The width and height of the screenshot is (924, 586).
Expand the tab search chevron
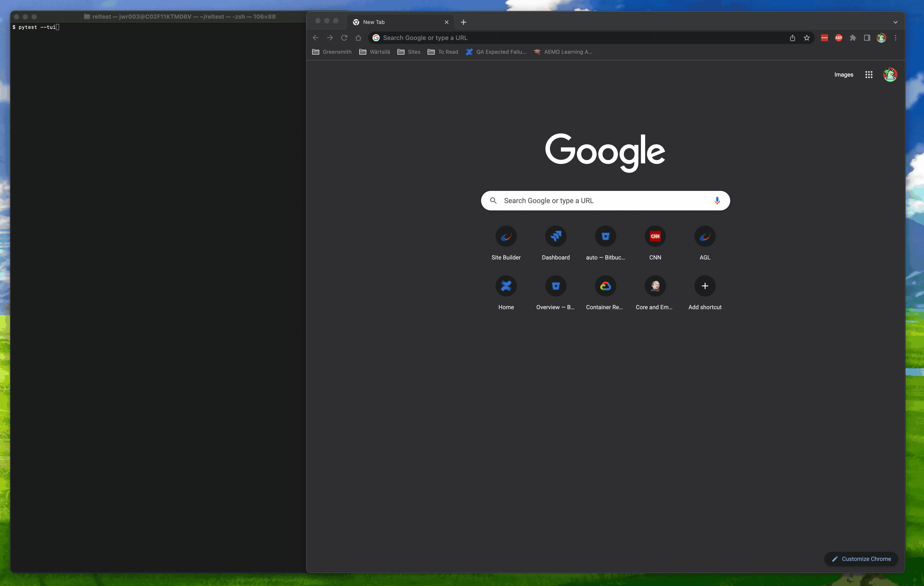pyautogui.click(x=896, y=22)
